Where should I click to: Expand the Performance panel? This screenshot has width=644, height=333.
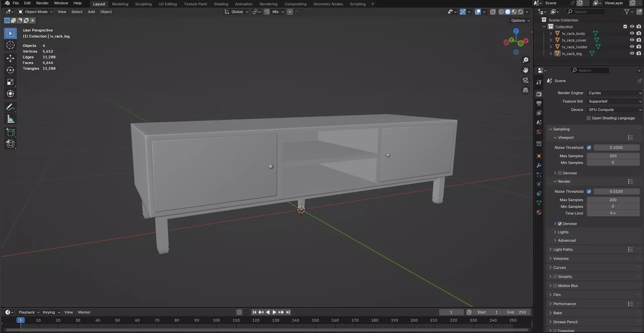click(564, 304)
